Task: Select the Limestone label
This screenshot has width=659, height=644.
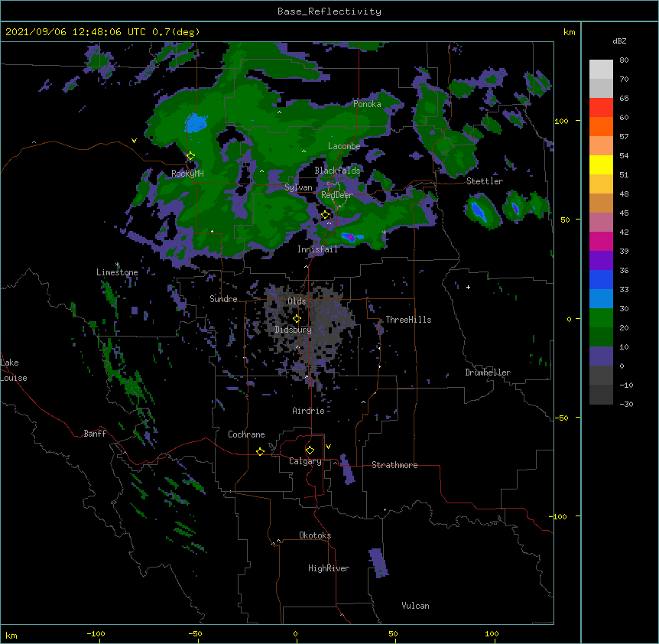Action: pyautogui.click(x=117, y=272)
